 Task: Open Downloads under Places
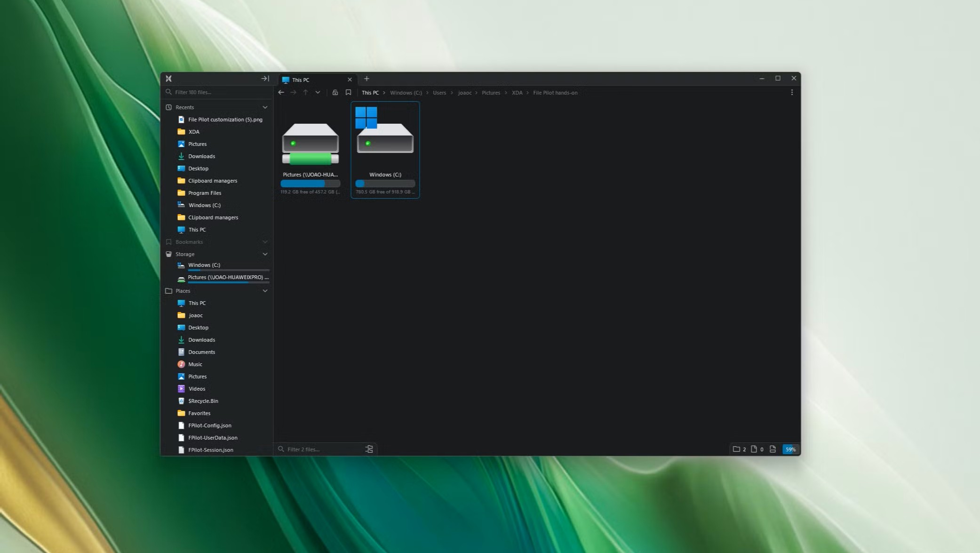coord(201,340)
